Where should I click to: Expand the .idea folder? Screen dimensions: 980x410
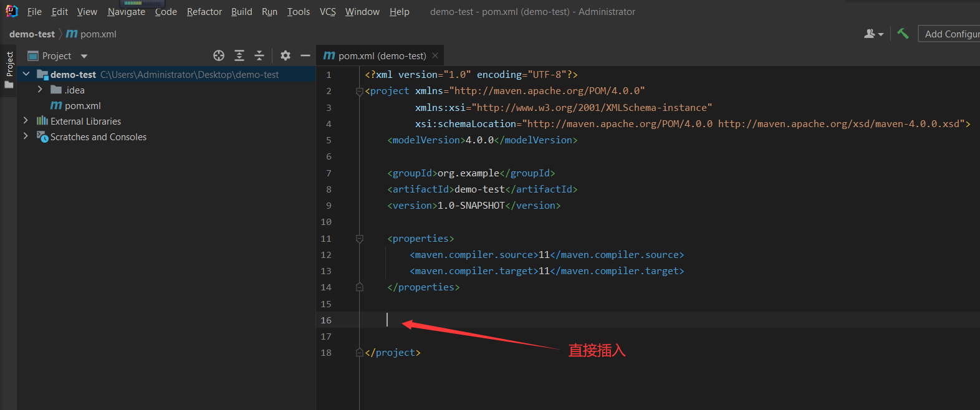click(41, 90)
